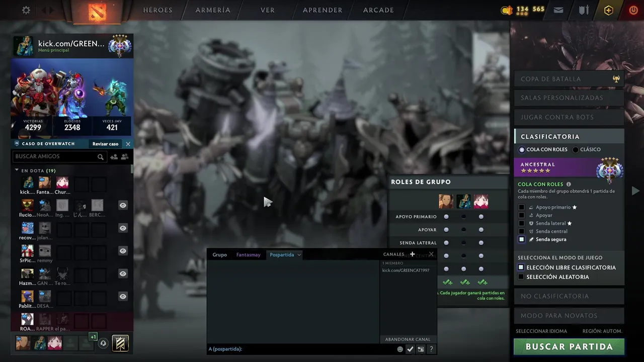Viewport: 644px width, 362px height.
Task: Click the search magnifier in Buscar Amigos
Action: pos(101,157)
